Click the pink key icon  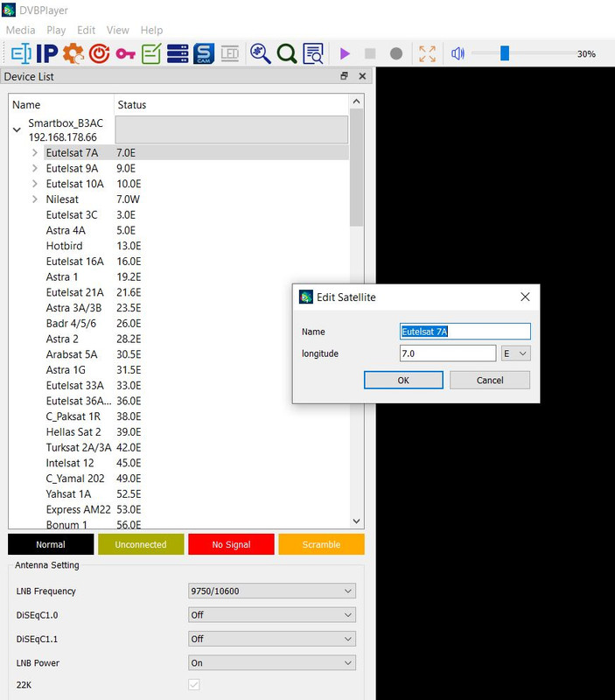coord(125,54)
